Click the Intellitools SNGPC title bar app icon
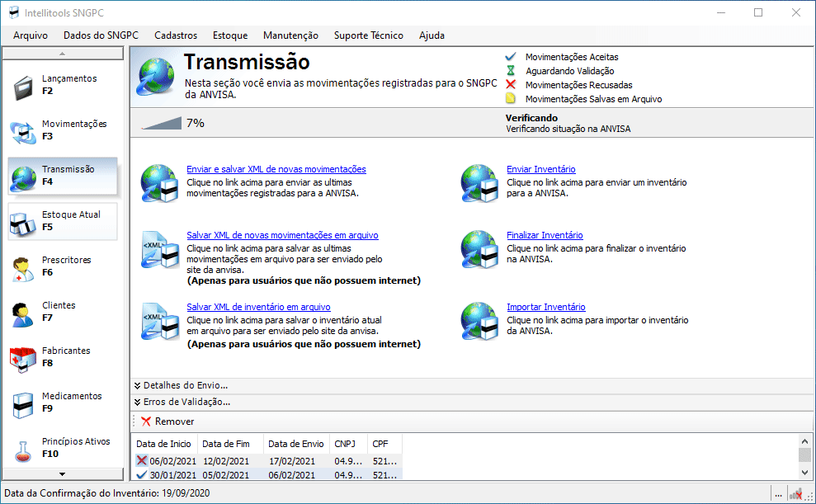 coord(13,12)
